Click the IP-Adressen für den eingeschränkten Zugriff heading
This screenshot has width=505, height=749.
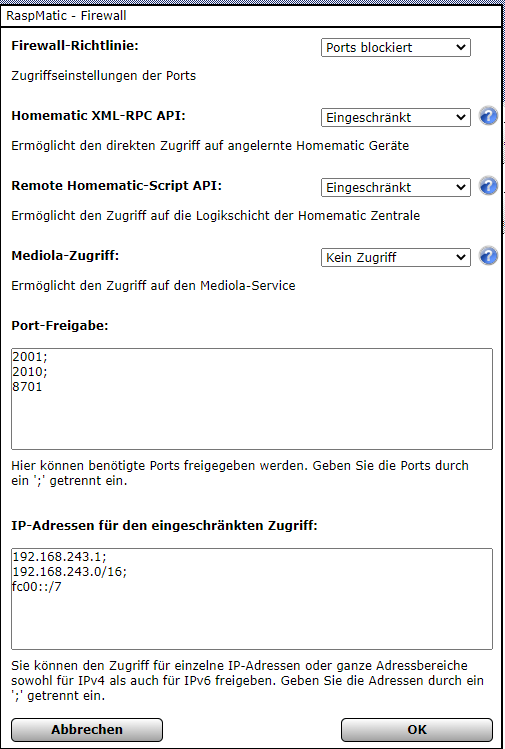(164, 526)
